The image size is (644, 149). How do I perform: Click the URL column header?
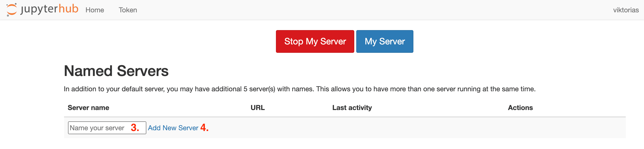[x=257, y=108]
